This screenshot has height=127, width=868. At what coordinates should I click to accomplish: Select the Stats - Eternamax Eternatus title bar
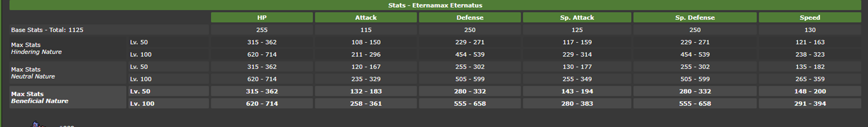coord(435,5)
